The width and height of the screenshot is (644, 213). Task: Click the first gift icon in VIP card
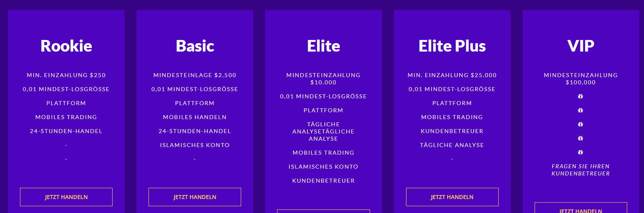581,96
